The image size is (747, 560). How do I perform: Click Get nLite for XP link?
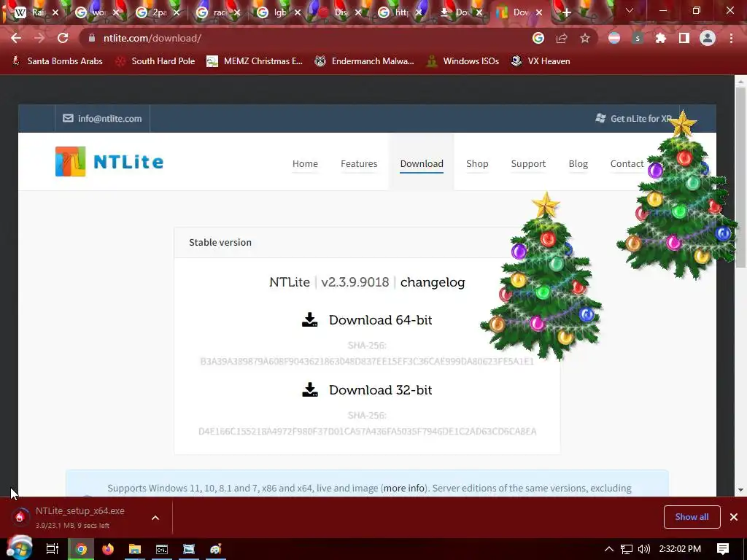634,118
